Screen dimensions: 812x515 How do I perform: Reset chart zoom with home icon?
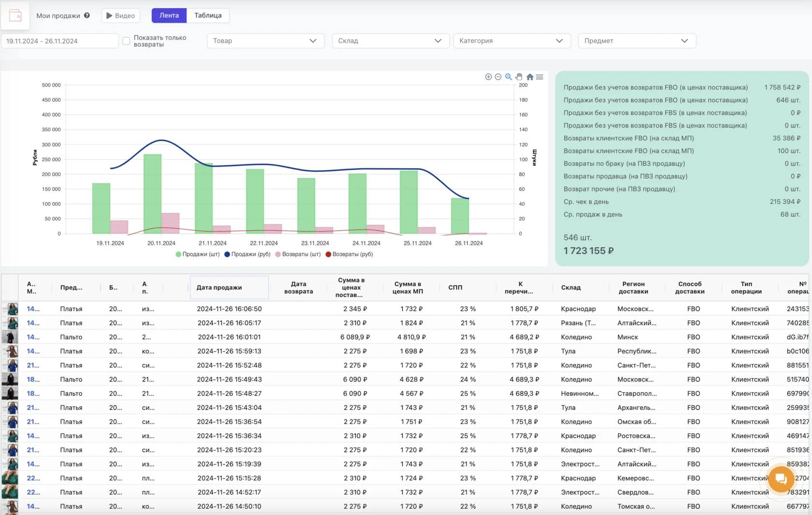pyautogui.click(x=530, y=77)
